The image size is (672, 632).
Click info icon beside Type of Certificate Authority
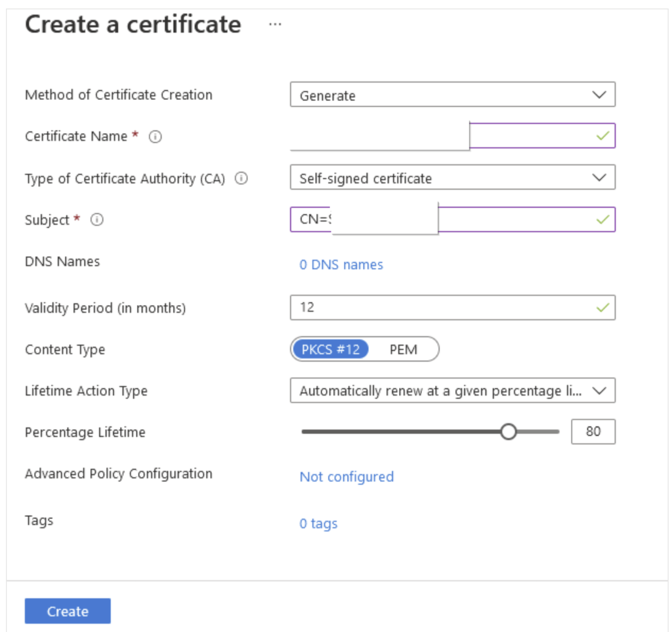[241, 179]
